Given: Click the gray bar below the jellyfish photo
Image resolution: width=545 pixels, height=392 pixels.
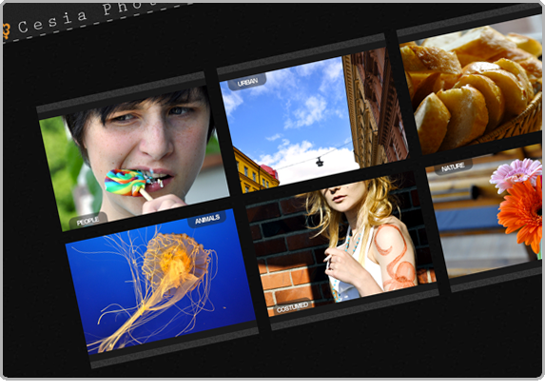Looking at the screenshot, I should click(x=174, y=348).
